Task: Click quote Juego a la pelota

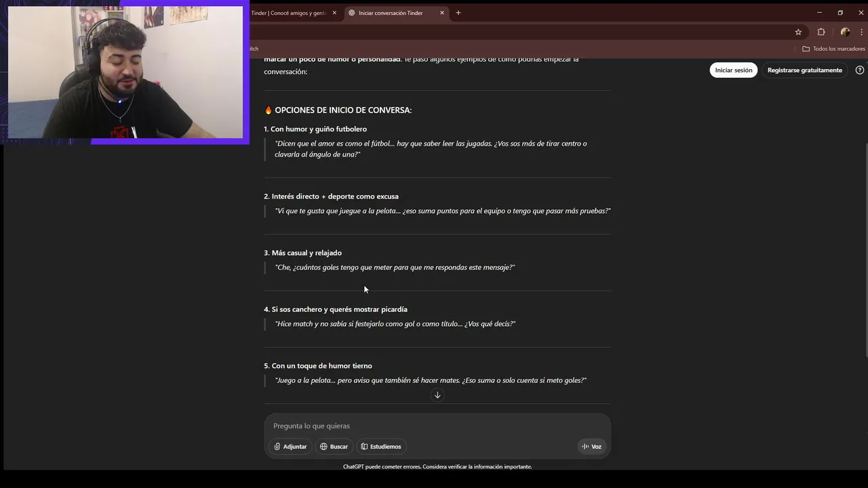Action: pos(431,380)
